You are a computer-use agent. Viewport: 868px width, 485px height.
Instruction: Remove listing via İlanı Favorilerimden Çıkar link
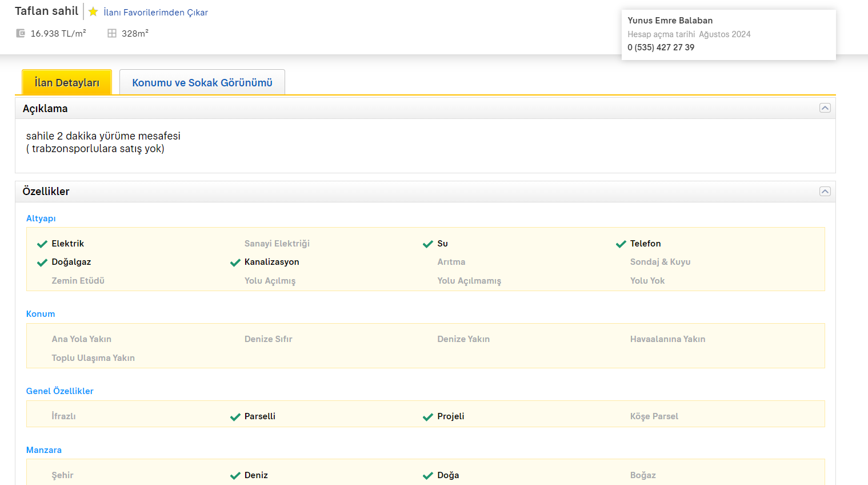click(155, 13)
